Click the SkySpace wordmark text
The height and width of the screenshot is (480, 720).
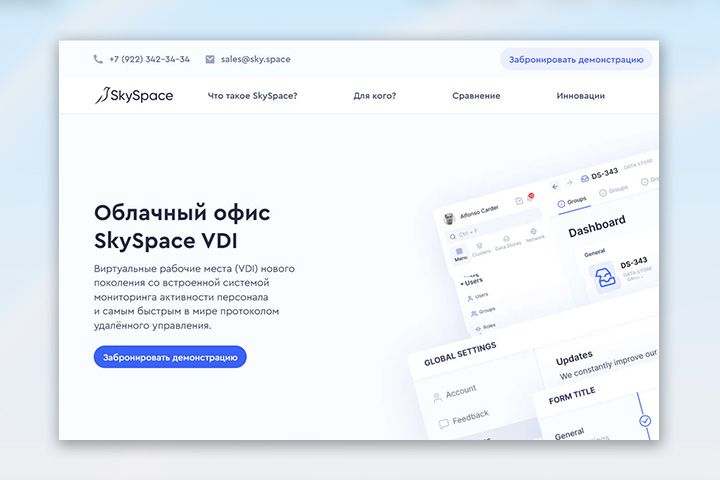pos(142,96)
